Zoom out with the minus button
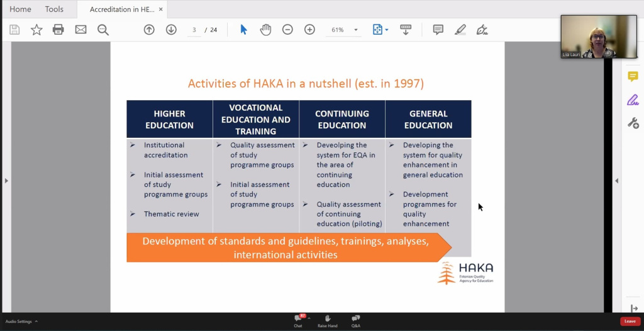Viewport: 644px width, 331px height. tap(287, 30)
